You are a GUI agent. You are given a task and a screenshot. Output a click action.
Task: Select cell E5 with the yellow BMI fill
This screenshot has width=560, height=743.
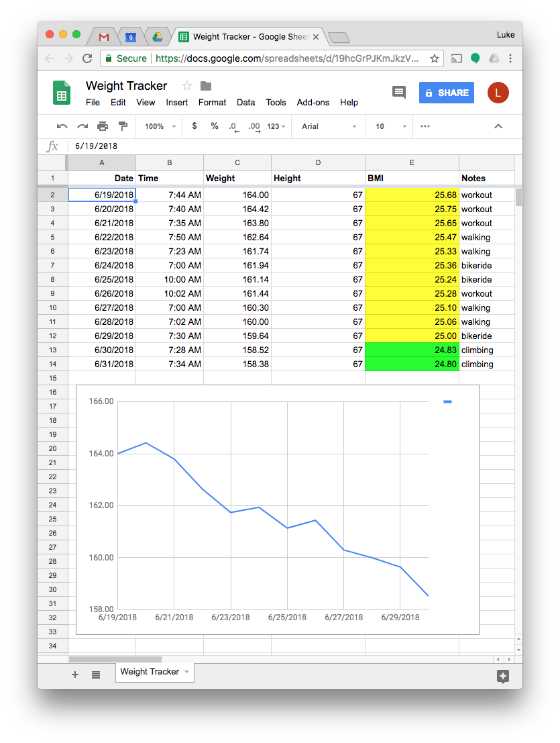pyautogui.click(x=412, y=237)
